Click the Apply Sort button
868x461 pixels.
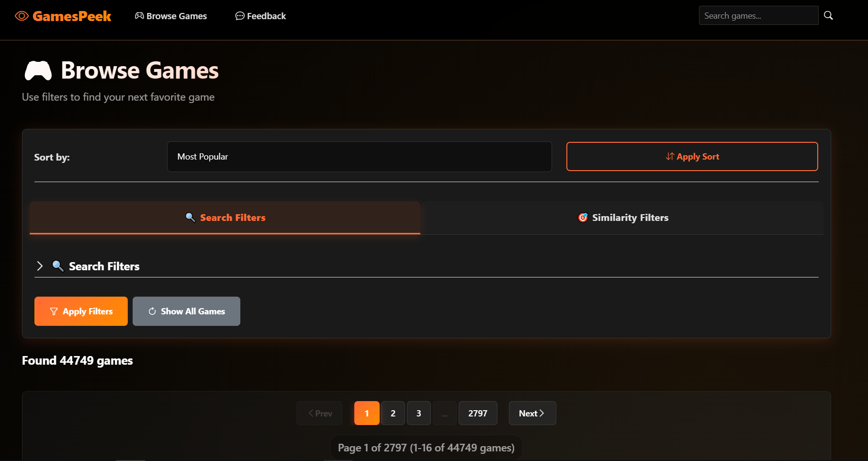[x=692, y=157]
